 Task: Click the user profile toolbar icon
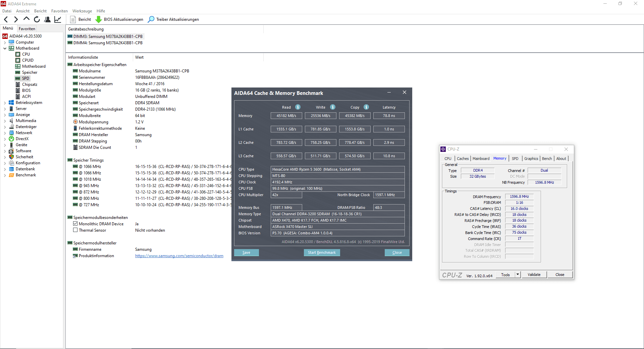[x=47, y=19]
